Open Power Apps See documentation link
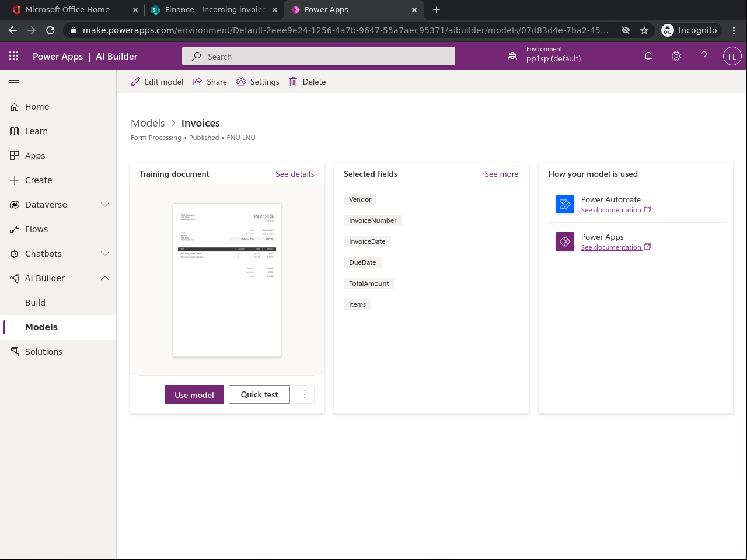The height and width of the screenshot is (560, 747). click(x=616, y=247)
